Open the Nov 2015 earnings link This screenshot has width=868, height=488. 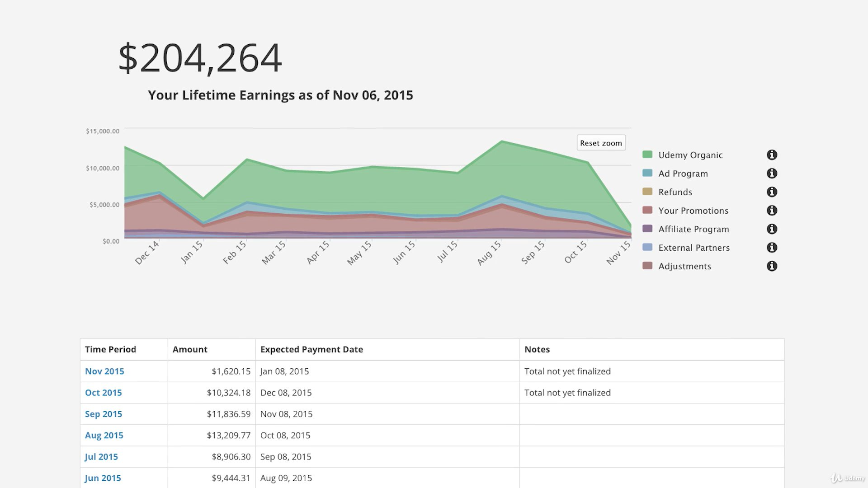pyautogui.click(x=104, y=371)
